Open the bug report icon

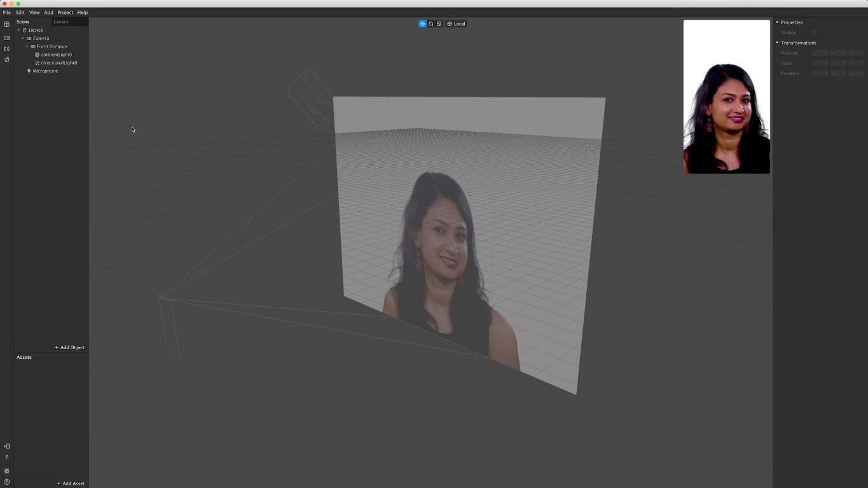[x=7, y=471]
